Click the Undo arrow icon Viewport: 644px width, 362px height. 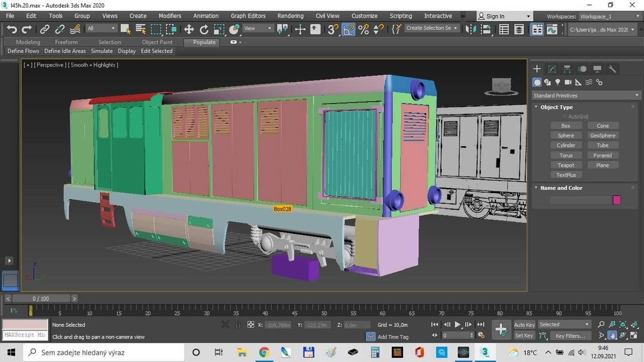[12, 29]
